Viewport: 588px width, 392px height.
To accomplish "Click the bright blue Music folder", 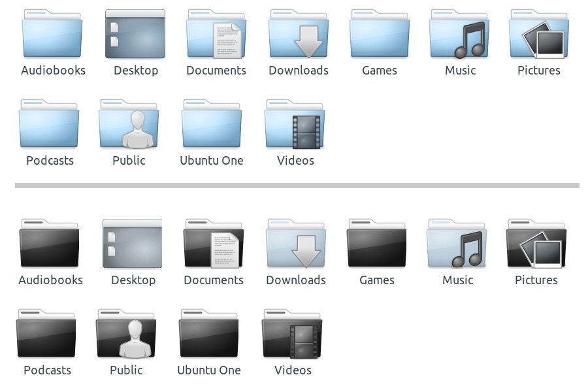I will (x=460, y=35).
